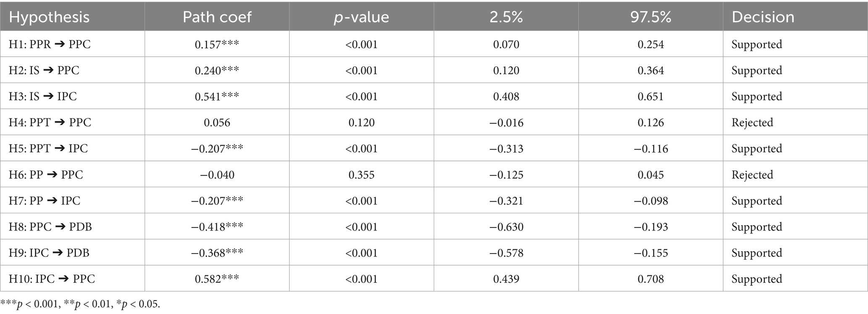Click the Path coef column header
The height and width of the screenshot is (314, 868).
point(217,17)
